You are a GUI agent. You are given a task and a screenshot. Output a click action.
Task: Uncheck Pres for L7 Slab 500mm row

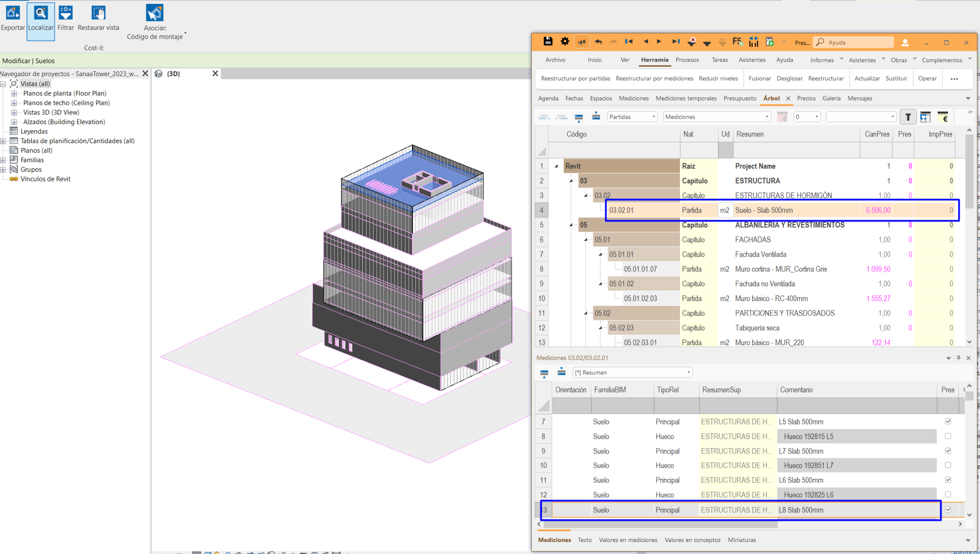click(948, 451)
